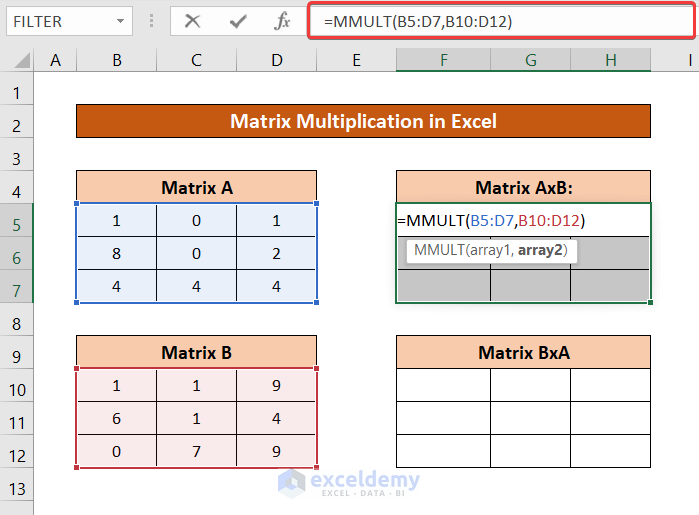Open Insert Function fx dialog
The image size is (699, 515).
click(282, 21)
